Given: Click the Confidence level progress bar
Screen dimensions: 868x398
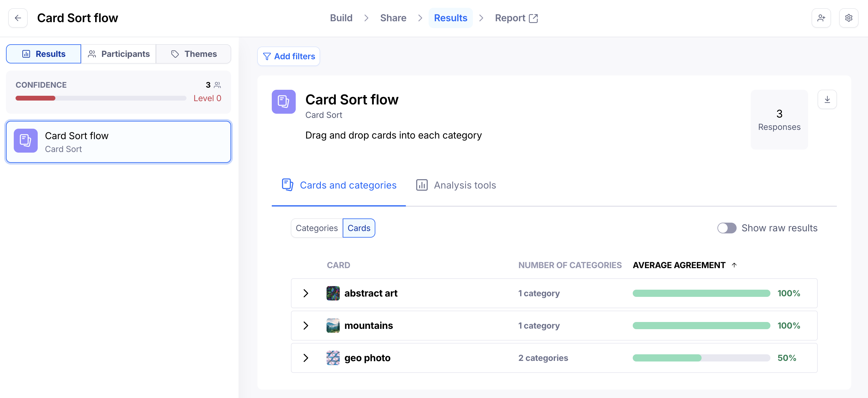Looking at the screenshot, I should point(101,98).
